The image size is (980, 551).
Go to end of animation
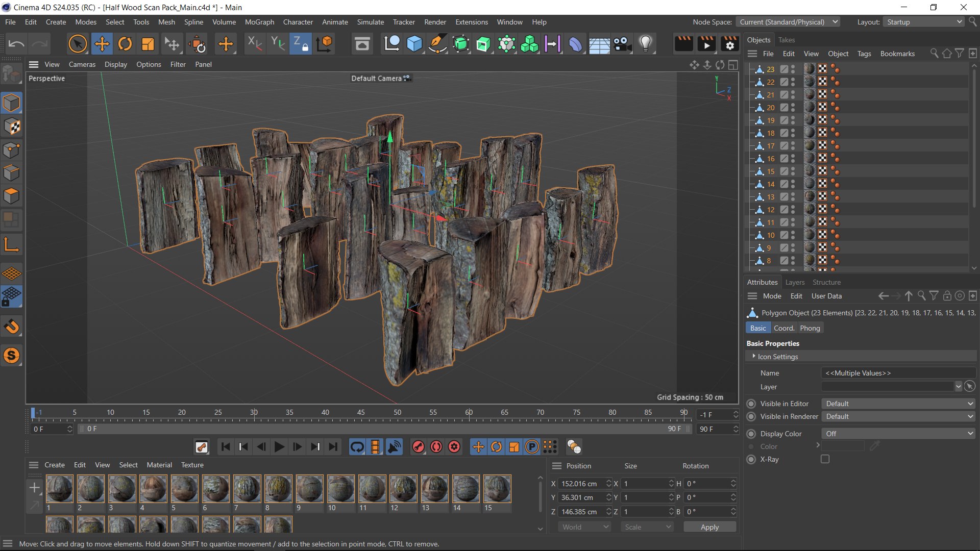[333, 447]
